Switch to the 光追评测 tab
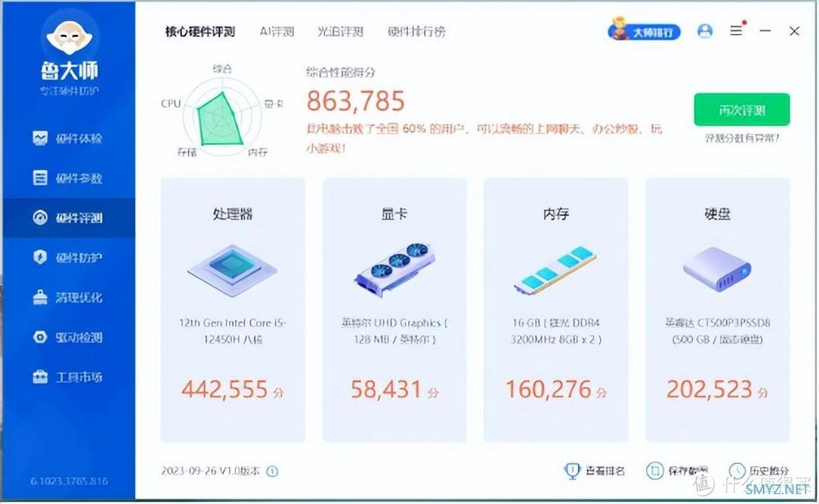Viewport: 819px width, 504px height. 340,32
